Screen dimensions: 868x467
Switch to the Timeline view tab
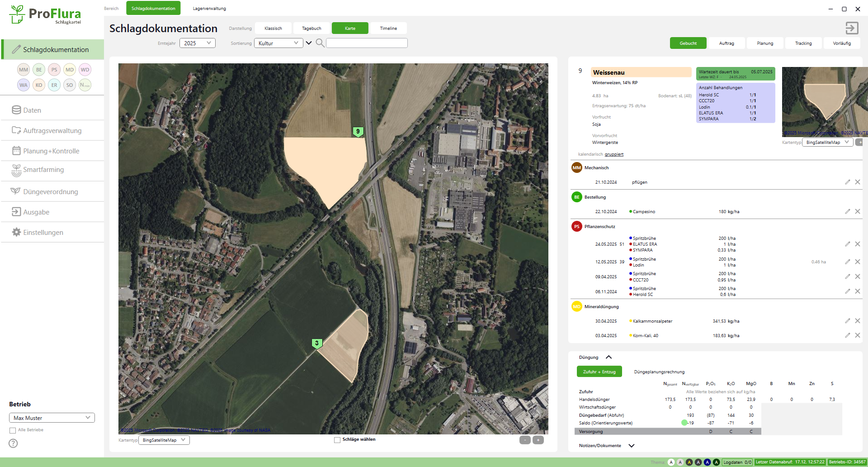[x=388, y=28]
